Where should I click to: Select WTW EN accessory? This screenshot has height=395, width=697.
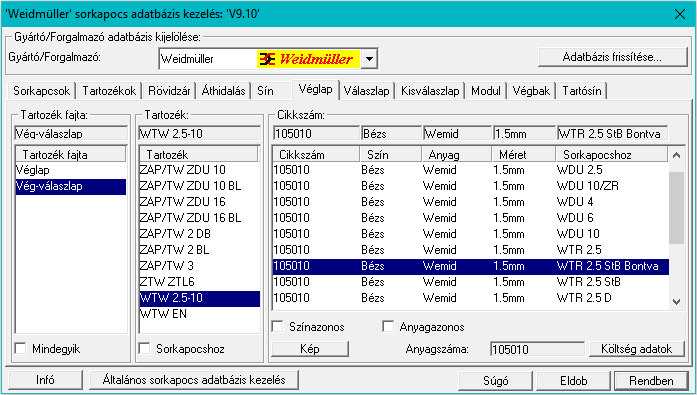pyautogui.click(x=200, y=314)
